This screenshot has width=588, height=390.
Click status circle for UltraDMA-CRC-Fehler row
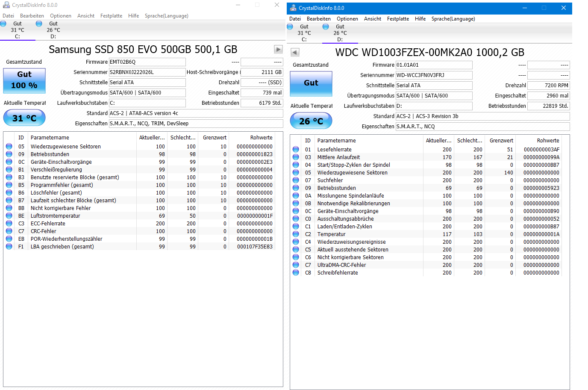click(296, 265)
